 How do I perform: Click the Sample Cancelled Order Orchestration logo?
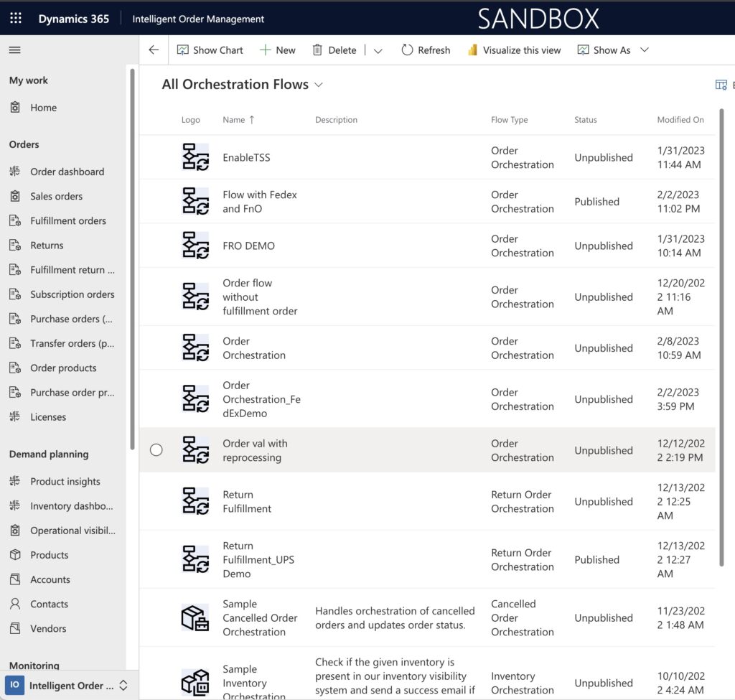[x=195, y=618]
